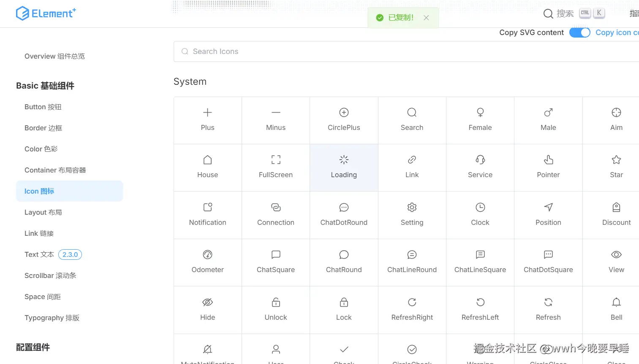Copy the Minus icon

click(x=276, y=121)
